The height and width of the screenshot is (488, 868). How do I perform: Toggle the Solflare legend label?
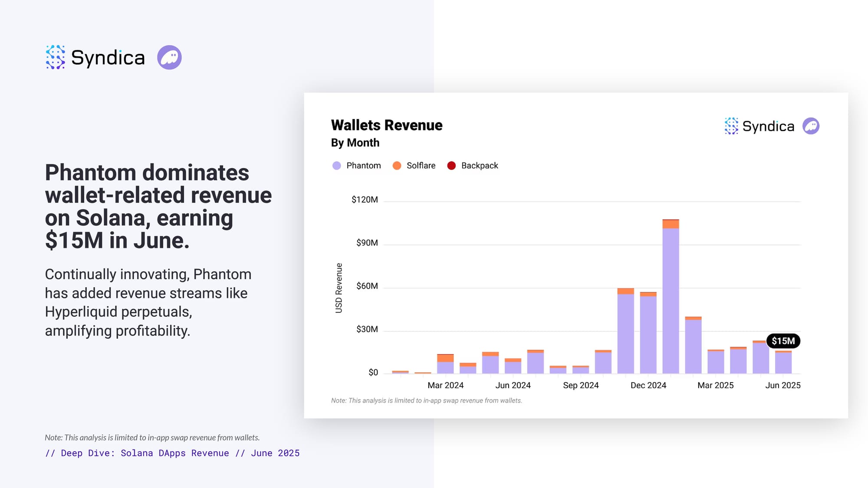(x=421, y=166)
